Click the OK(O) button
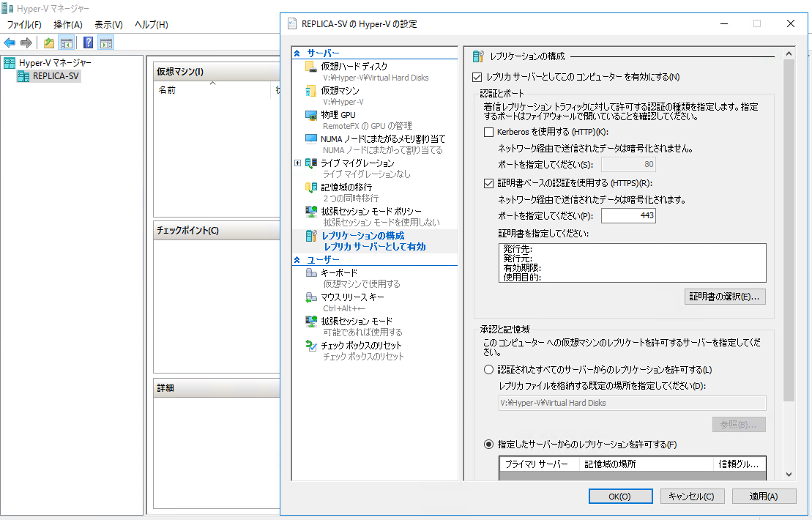The height and width of the screenshot is (520, 812). (x=620, y=496)
